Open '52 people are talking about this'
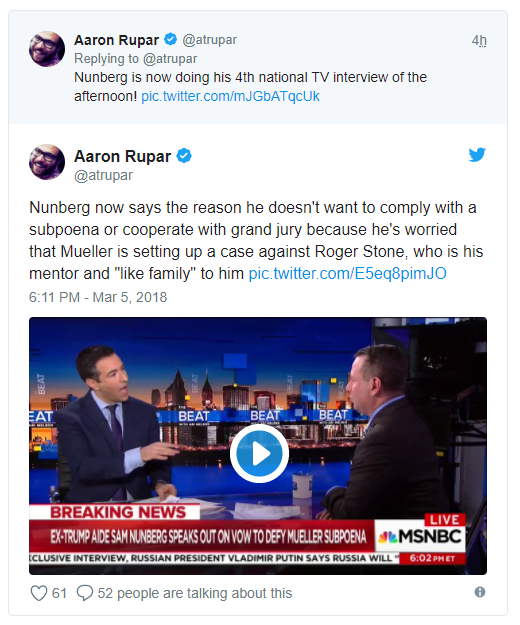Screen dimensions: 520x625 [x=195, y=593]
